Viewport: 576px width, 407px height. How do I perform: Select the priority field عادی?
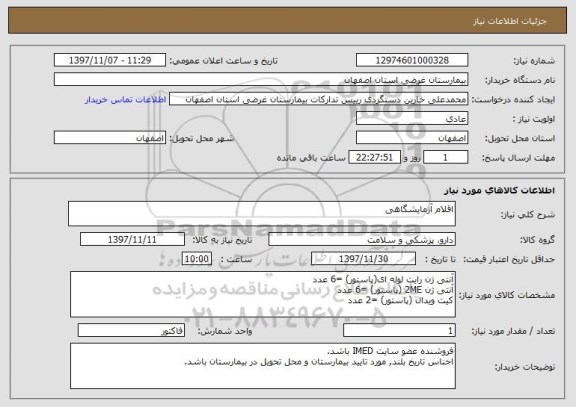click(x=412, y=119)
